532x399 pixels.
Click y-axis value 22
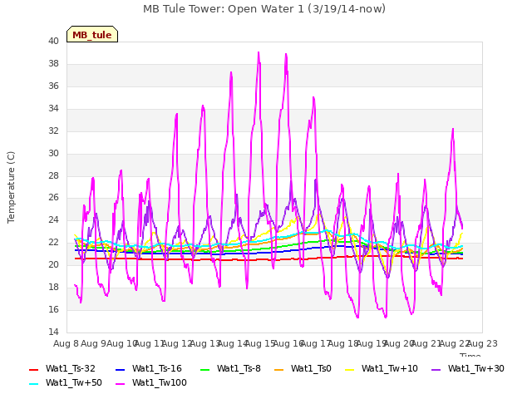pos(53,243)
